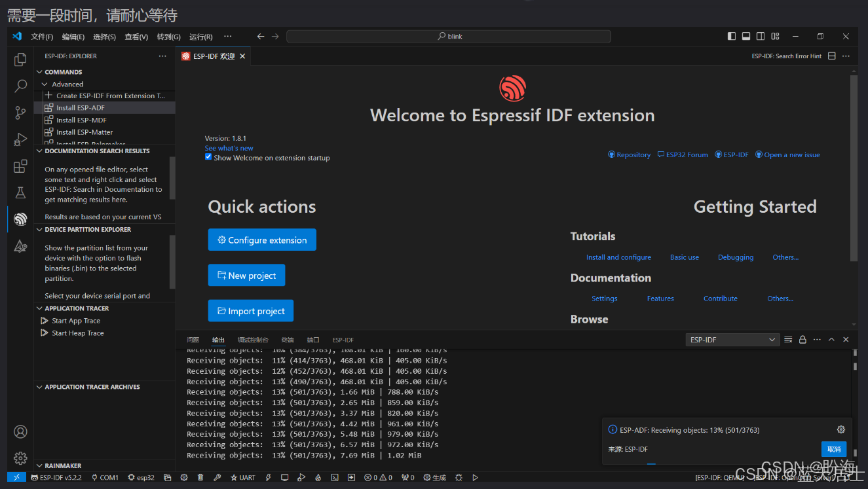Open ESP-IDF terminal icon in status bar
The height and width of the screenshot is (489, 868).
click(335, 477)
